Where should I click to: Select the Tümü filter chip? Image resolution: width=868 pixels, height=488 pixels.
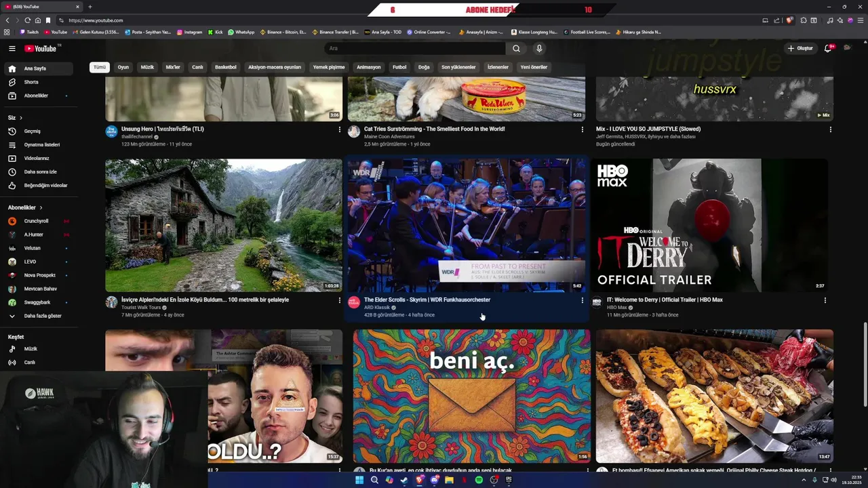[100, 67]
